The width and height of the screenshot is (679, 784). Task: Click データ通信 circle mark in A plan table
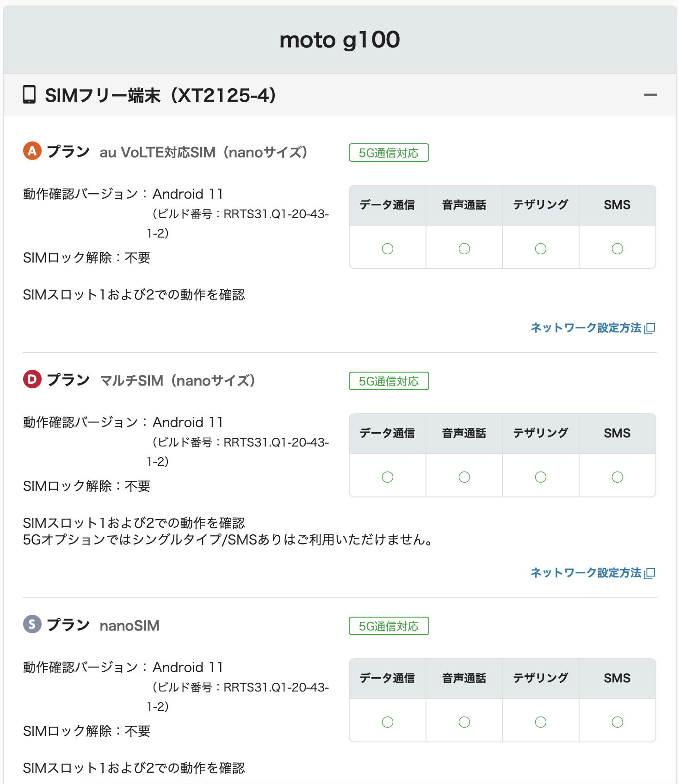click(x=388, y=249)
